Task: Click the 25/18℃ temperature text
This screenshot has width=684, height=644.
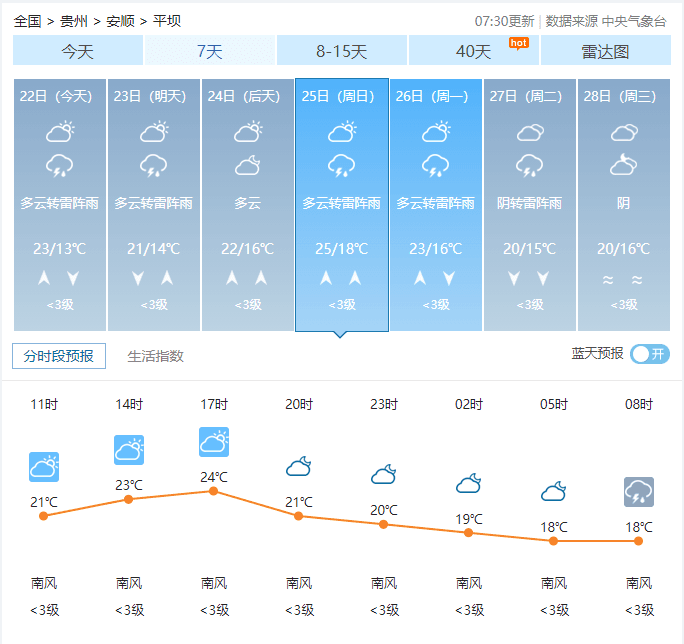Action: tap(342, 249)
